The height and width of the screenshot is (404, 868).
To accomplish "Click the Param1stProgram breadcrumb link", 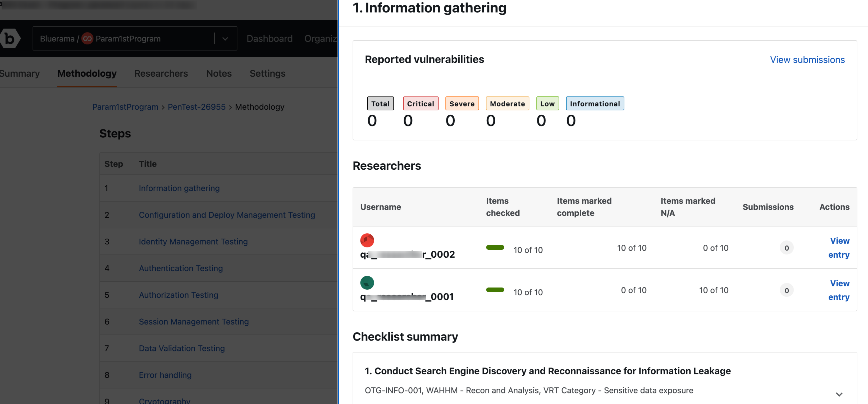I will click(x=125, y=107).
